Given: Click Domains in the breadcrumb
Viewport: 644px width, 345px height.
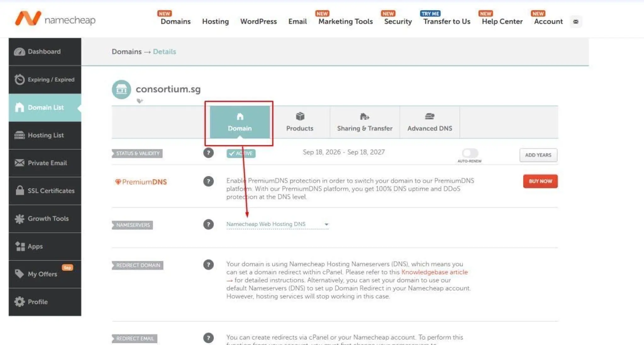Looking at the screenshot, I should point(126,52).
